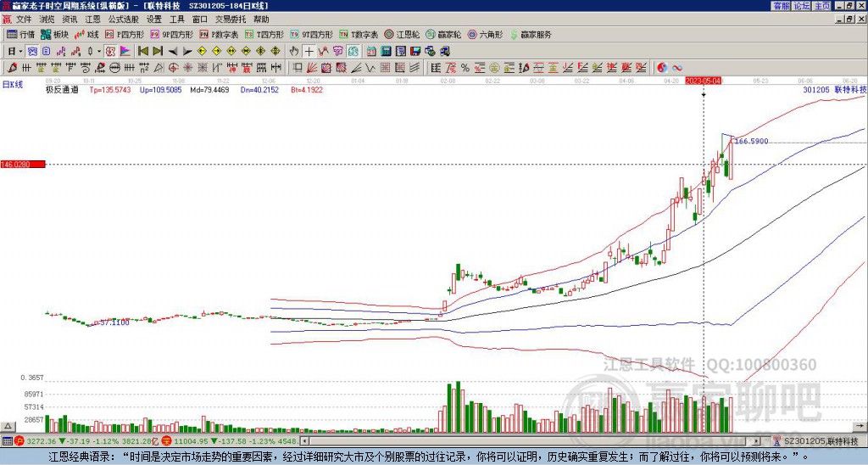Image resolution: width=868 pixels, height=465 pixels.
Task: Click the red floppy save icon
Action: click(415, 52)
